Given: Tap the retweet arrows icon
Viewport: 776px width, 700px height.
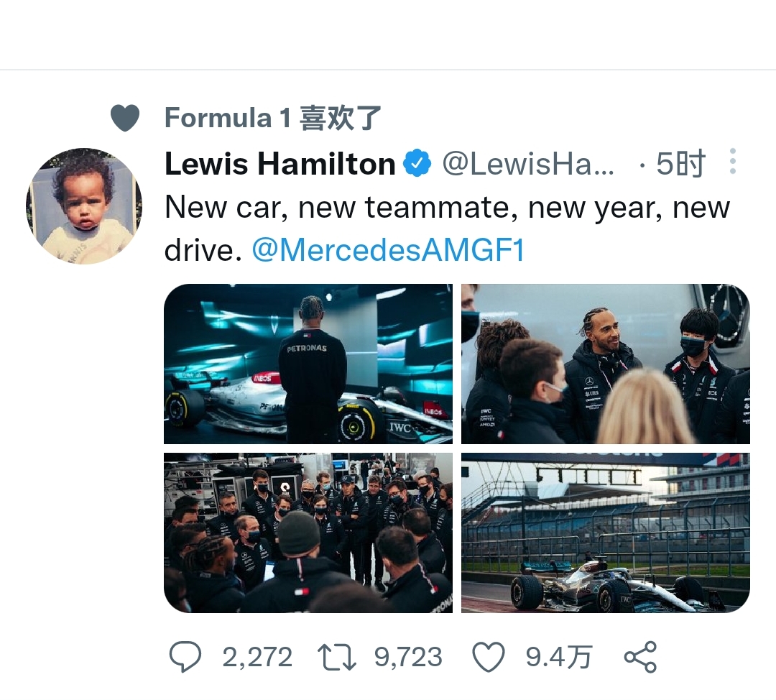Looking at the screenshot, I should (x=337, y=657).
